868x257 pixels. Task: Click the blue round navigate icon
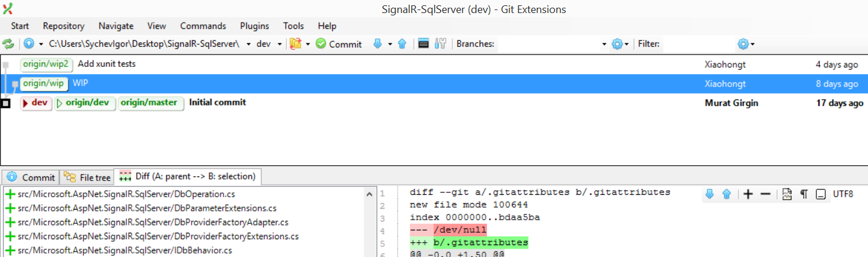click(28, 44)
